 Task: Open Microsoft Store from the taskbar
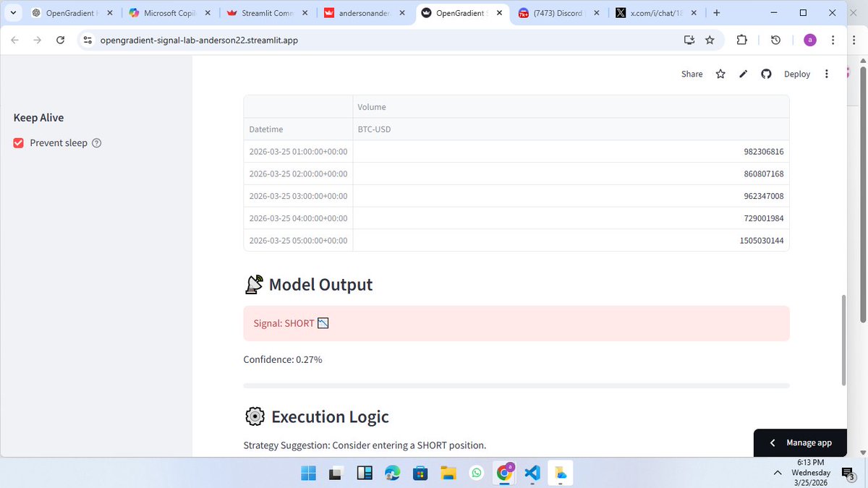[420, 474]
